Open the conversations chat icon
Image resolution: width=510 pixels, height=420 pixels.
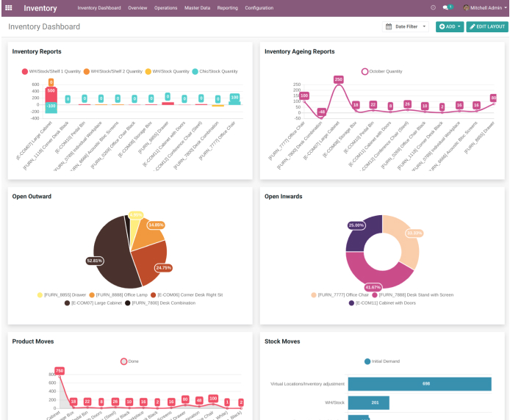[445, 8]
